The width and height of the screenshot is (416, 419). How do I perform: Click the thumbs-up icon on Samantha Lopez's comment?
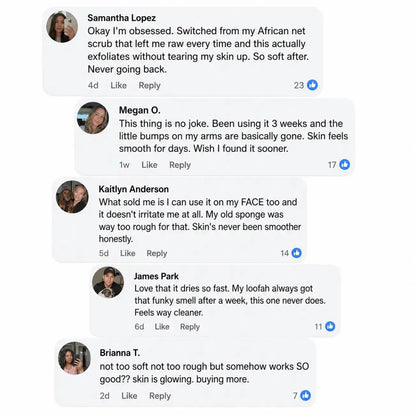[312, 85]
